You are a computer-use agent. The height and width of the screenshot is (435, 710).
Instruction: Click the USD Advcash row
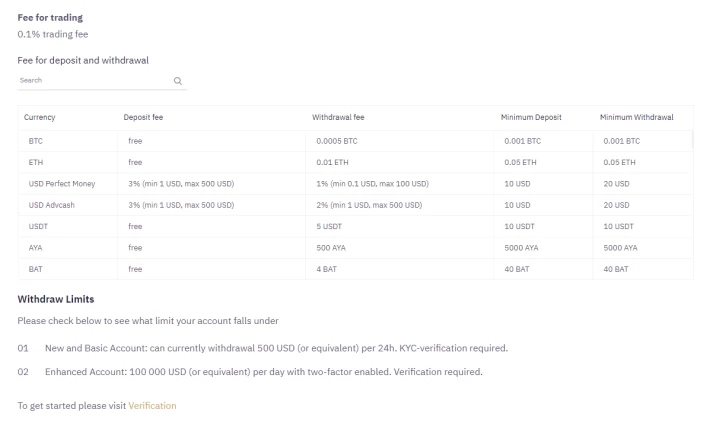(355, 205)
